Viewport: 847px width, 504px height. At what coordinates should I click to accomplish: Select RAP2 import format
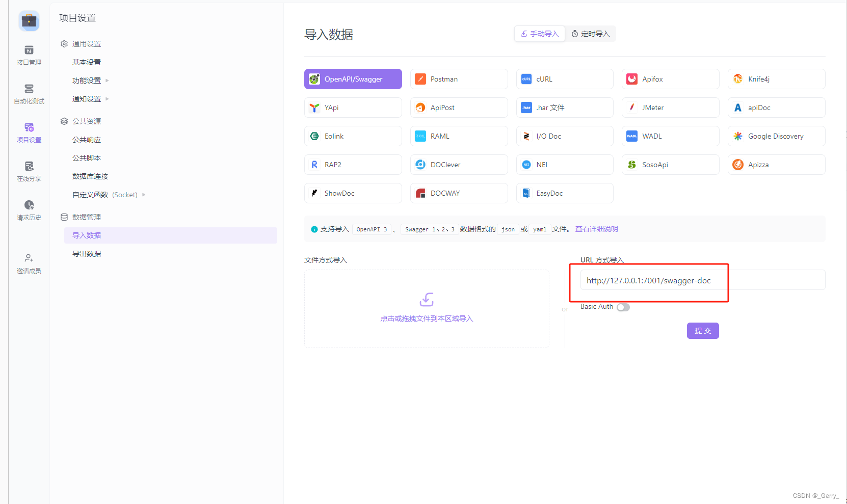(353, 165)
